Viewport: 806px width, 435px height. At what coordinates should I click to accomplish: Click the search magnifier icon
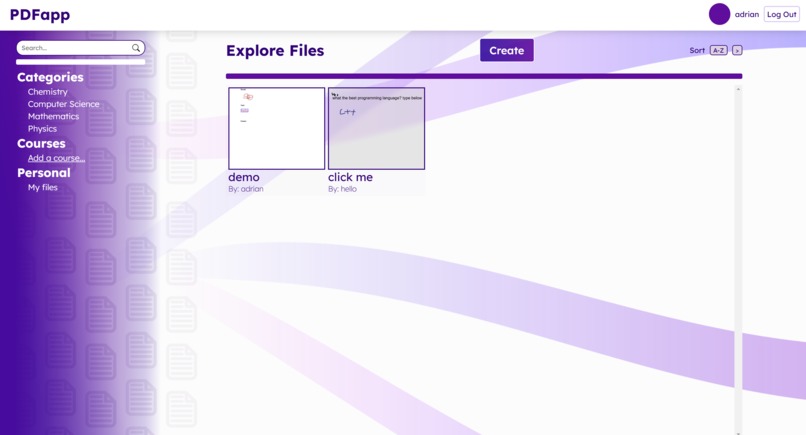tap(136, 48)
